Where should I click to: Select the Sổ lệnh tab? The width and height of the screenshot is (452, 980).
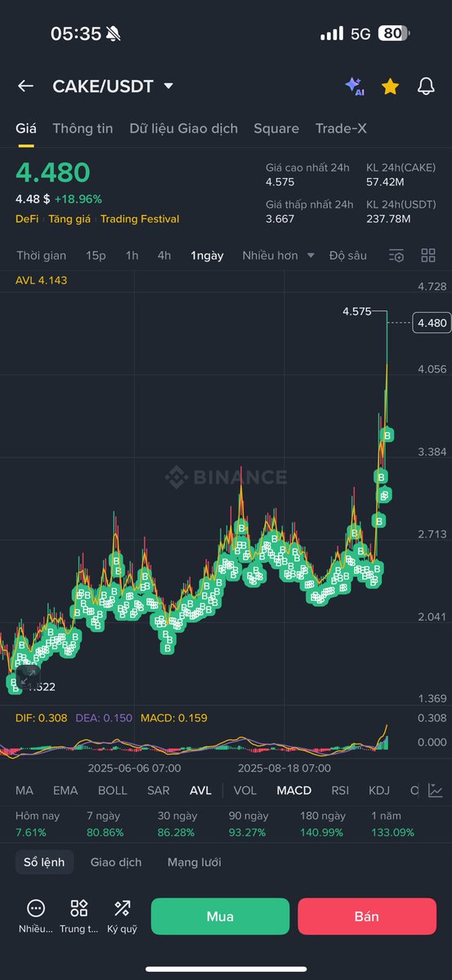click(44, 862)
